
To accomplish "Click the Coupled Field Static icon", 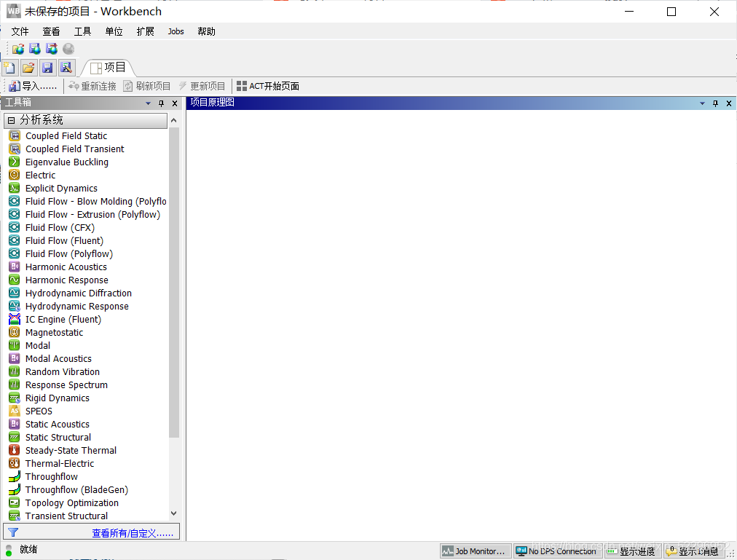I will [x=15, y=136].
